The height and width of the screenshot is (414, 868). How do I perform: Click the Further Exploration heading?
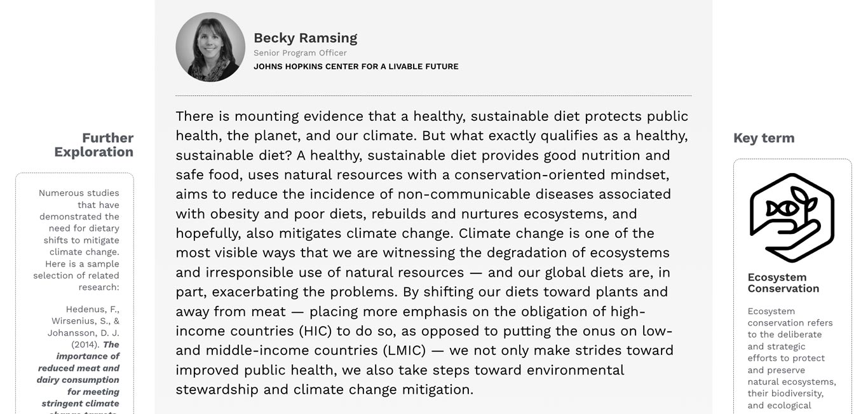(x=94, y=145)
